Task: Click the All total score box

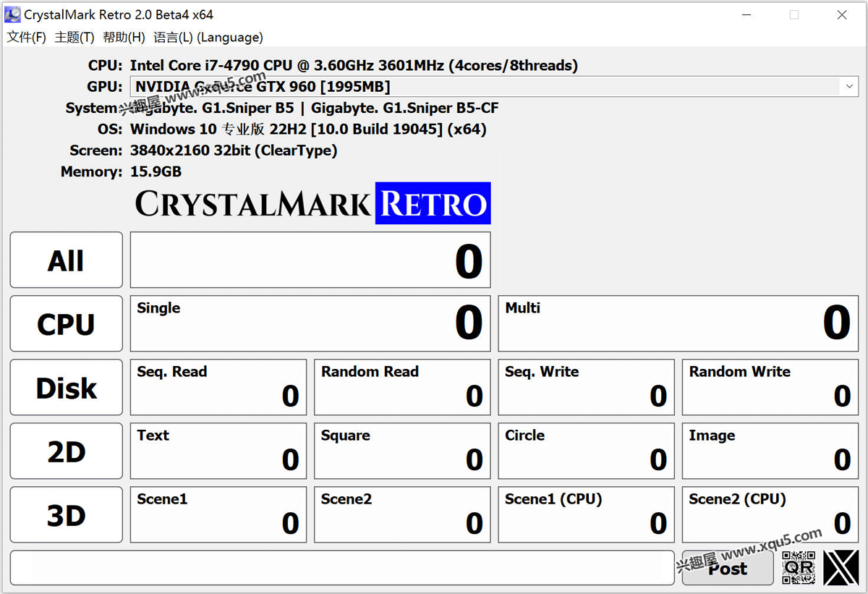Action: (x=310, y=260)
